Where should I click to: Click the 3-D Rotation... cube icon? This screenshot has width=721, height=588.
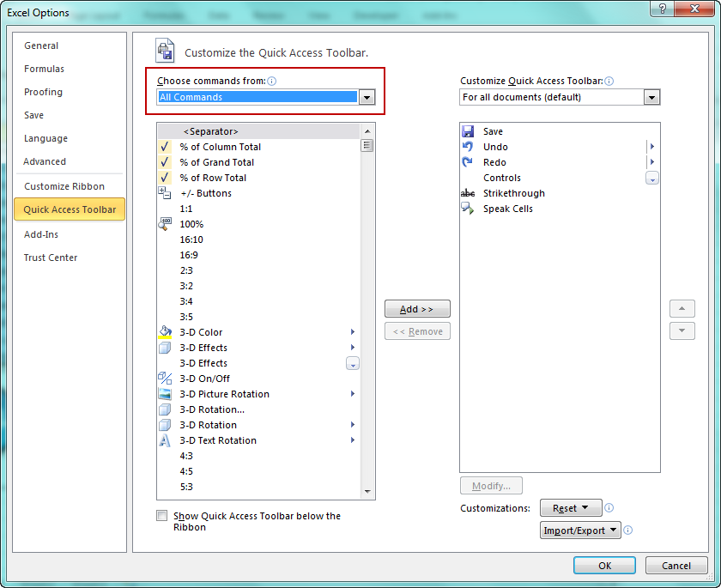coord(165,409)
